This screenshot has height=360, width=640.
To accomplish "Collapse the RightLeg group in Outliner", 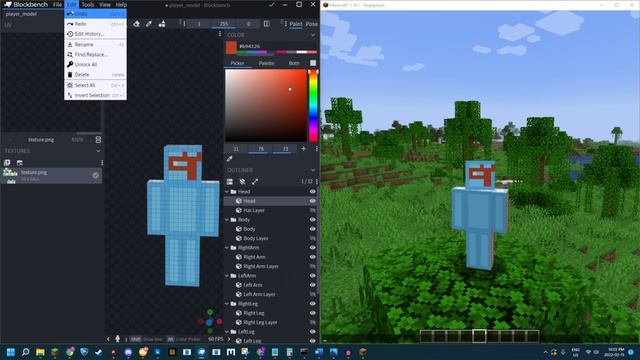I will pyautogui.click(x=227, y=304).
